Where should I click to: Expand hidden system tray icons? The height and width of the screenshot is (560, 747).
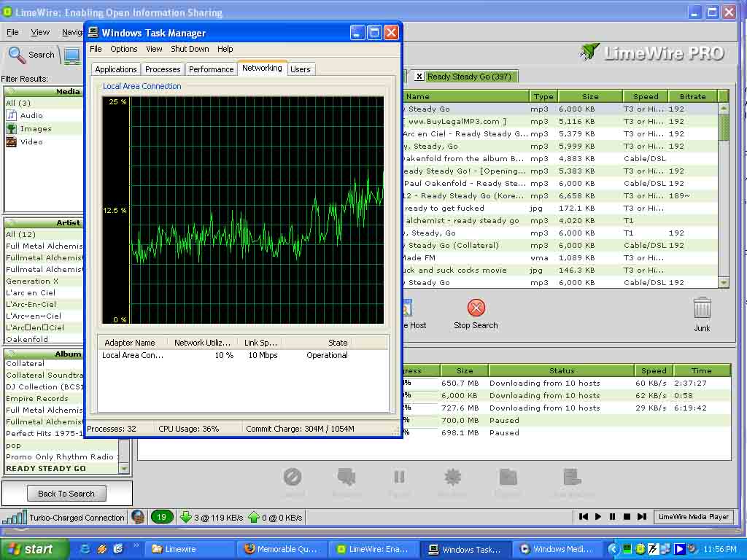click(x=614, y=549)
